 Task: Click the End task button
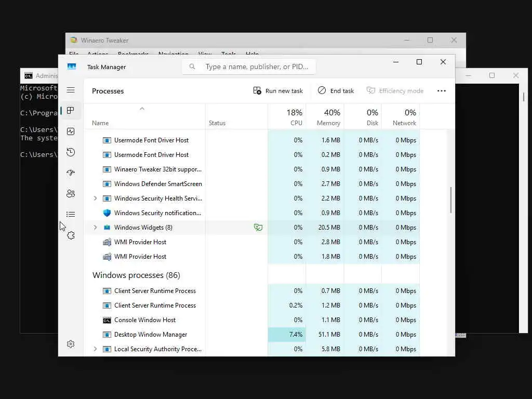pyautogui.click(x=336, y=90)
